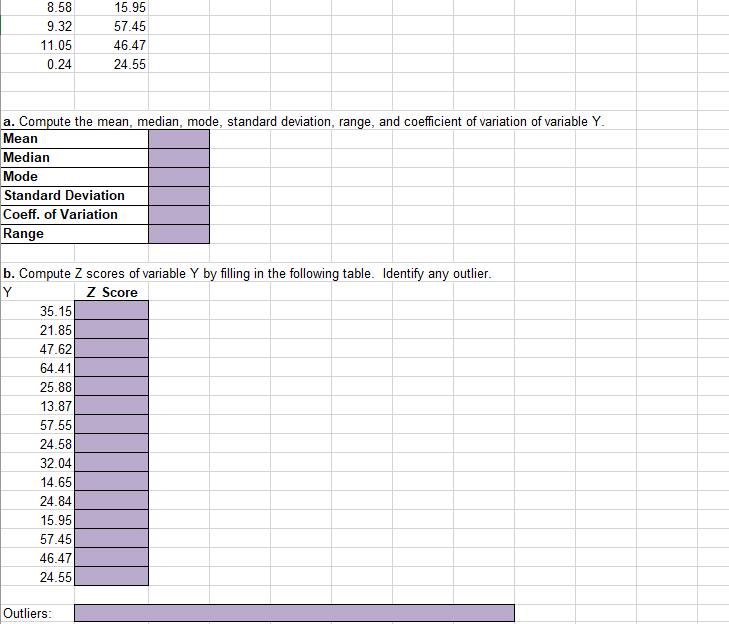
Task: Select the answer cell beside Coeff. of Variation
Action: coord(179,215)
